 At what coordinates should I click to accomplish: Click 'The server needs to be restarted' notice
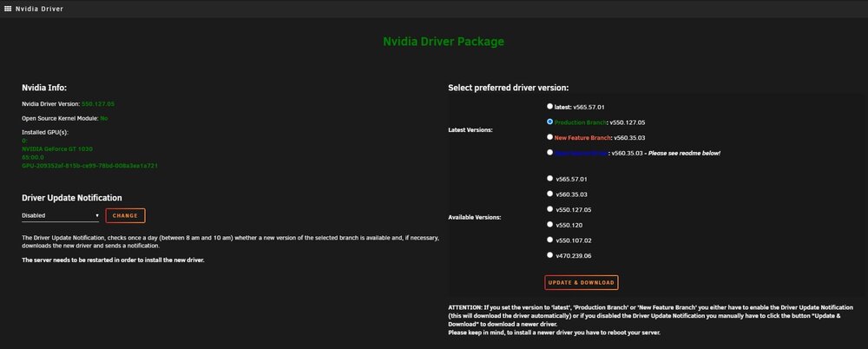pyautogui.click(x=113, y=260)
